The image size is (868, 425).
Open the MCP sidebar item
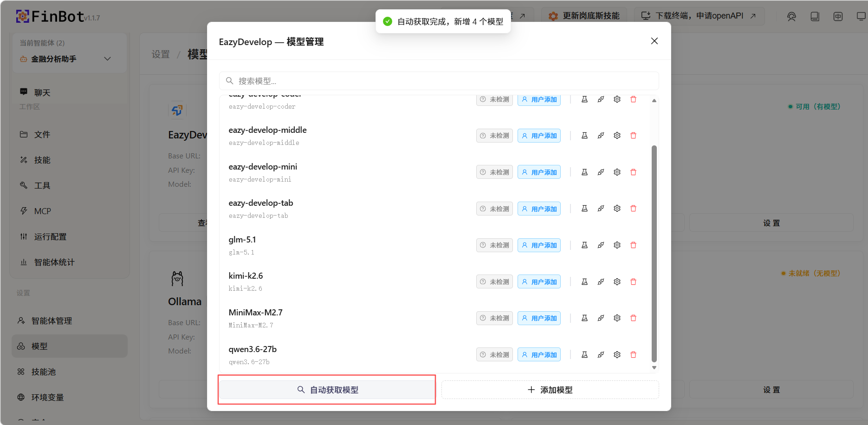[70, 211]
